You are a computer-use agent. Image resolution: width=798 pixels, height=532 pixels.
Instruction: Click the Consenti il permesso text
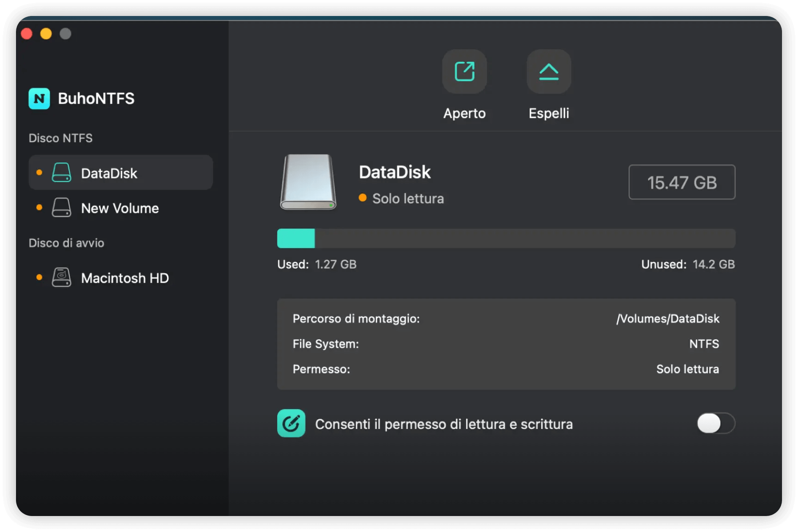(444, 424)
